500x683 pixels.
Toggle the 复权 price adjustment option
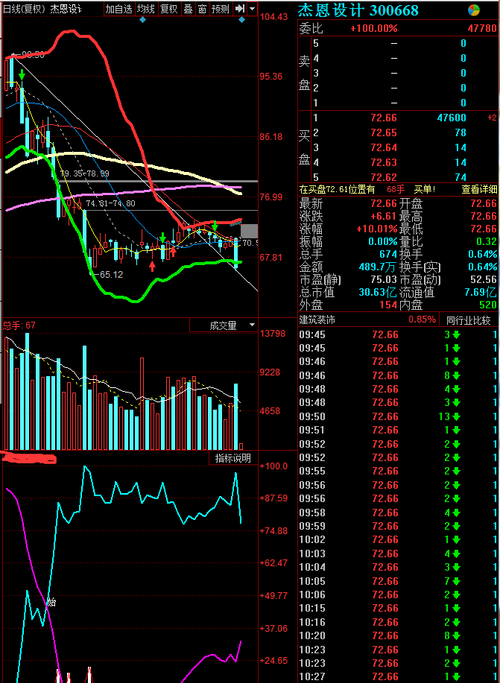[169, 8]
